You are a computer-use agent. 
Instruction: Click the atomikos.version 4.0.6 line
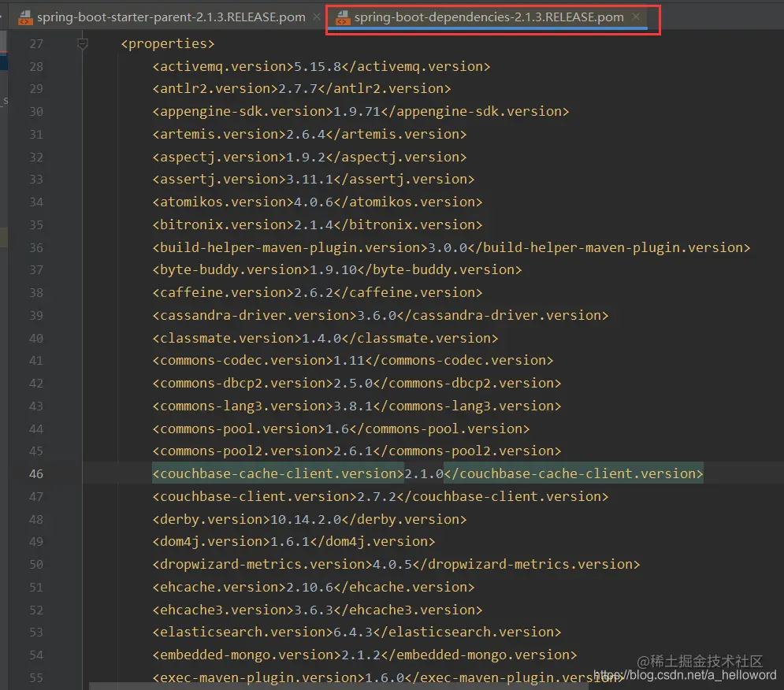pyautogui.click(x=318, y=202)
